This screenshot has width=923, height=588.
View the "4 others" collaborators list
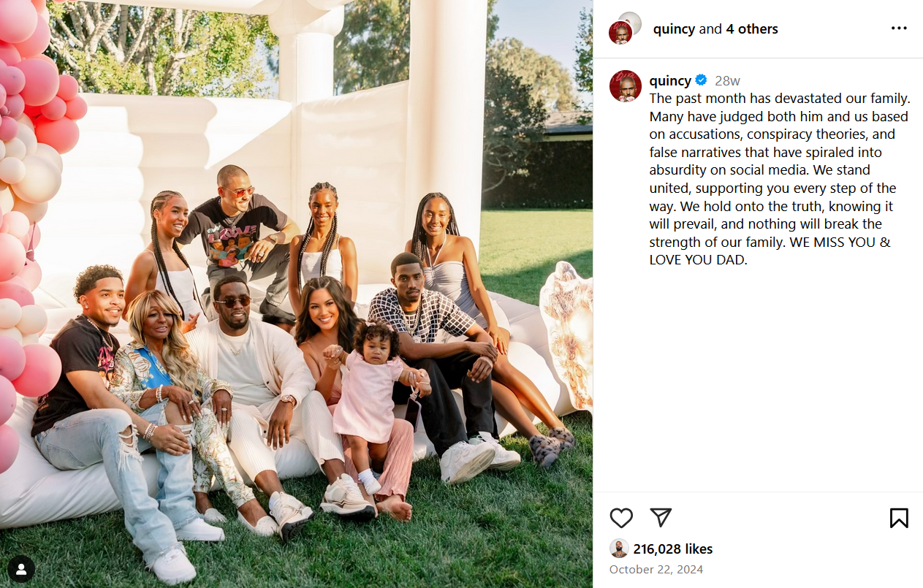(751, 29)
